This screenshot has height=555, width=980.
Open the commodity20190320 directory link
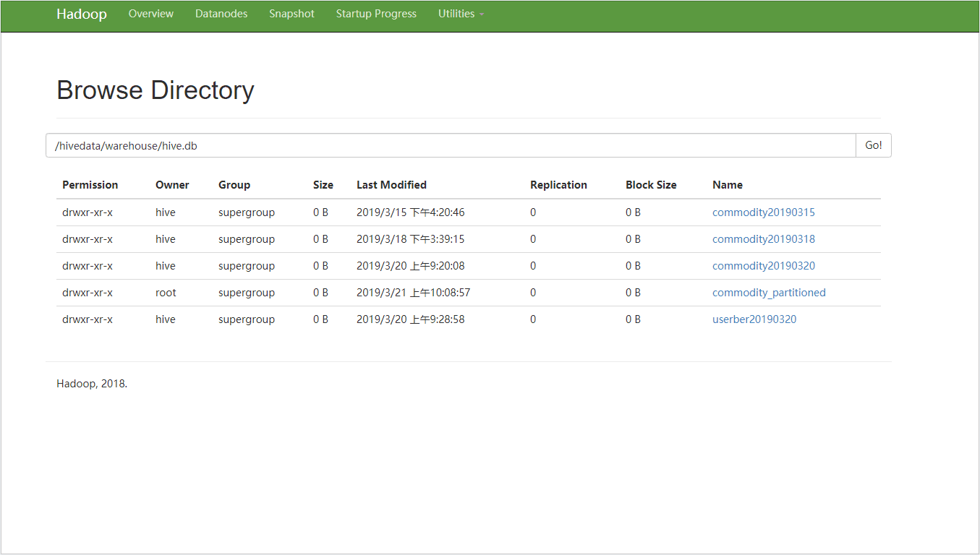coord(763,265)
